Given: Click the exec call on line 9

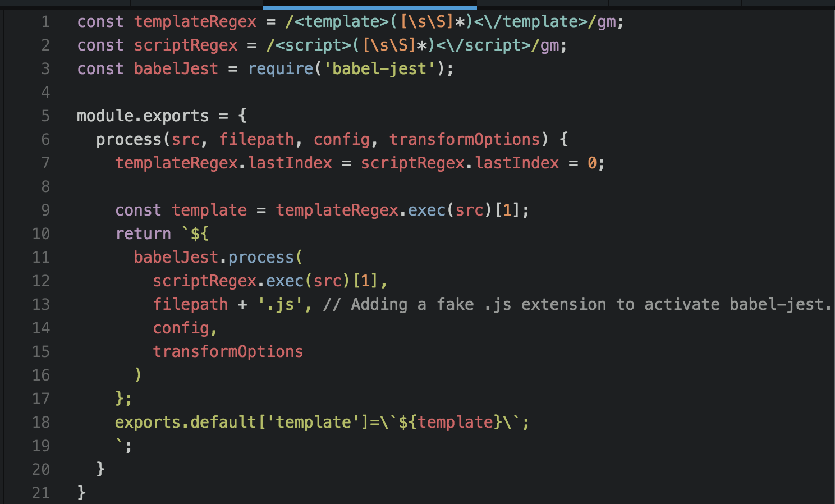Looking at the screenshot, I should pyautogui.click(x=426, y=210).
